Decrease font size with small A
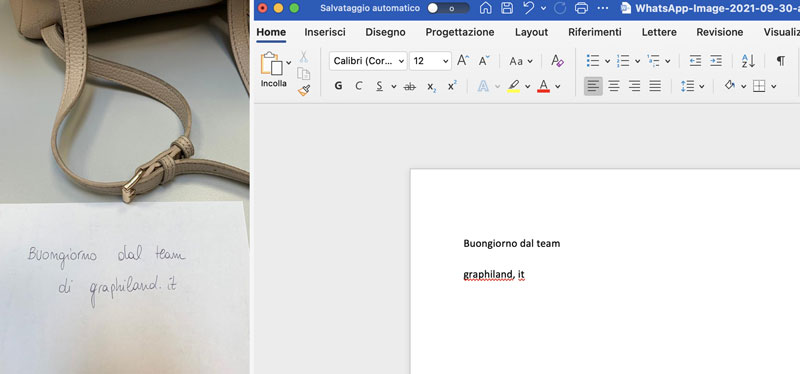This screenshot has width=800, height=374. 484,61
